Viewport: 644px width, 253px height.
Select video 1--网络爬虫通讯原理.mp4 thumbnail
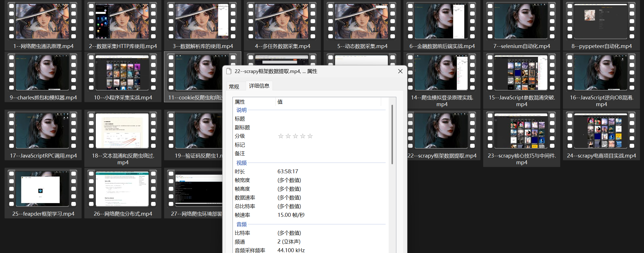coord(42,21)
